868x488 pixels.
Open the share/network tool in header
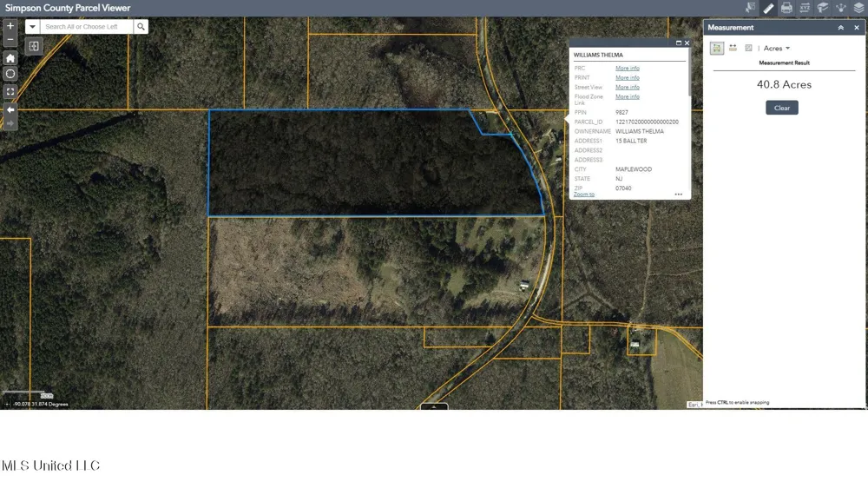[841, 8]
